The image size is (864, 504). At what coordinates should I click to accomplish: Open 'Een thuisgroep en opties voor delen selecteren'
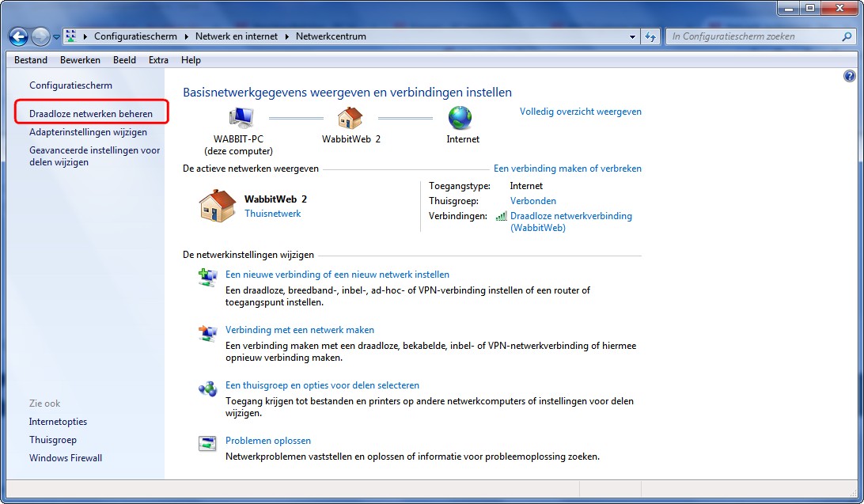pyautogui.click(x=322, y=385)
